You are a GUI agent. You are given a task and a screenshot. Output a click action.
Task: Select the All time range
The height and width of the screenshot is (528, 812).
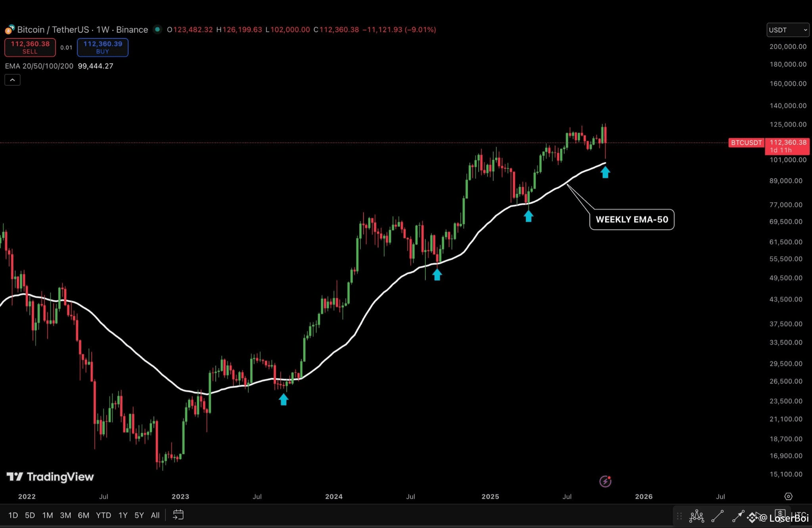point(155,515)
